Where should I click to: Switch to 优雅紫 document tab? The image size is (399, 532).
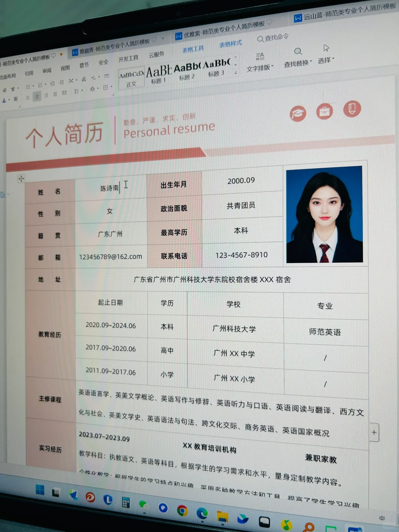(x=224, y=30)
